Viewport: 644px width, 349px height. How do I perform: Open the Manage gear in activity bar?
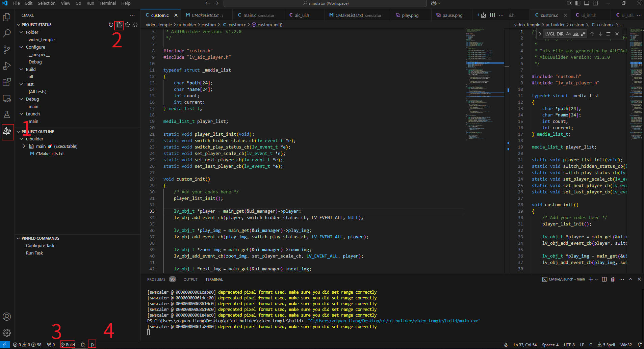coord(7,333)
